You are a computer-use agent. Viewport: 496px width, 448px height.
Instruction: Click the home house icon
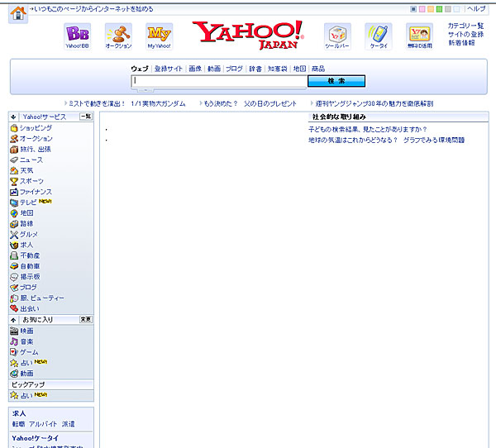[x=18, y=13]
